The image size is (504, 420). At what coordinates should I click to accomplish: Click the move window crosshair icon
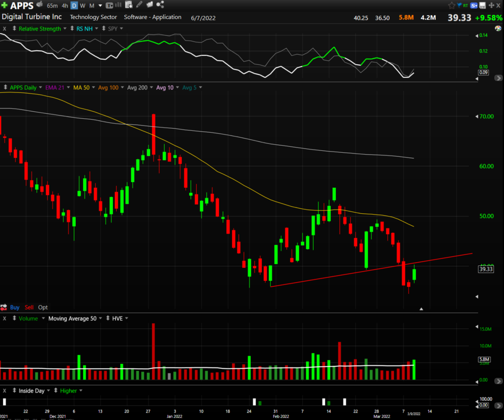tap(491, 6)
